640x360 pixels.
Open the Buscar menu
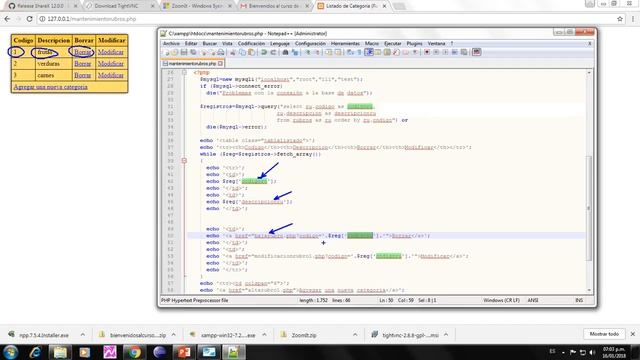(210, 43)
